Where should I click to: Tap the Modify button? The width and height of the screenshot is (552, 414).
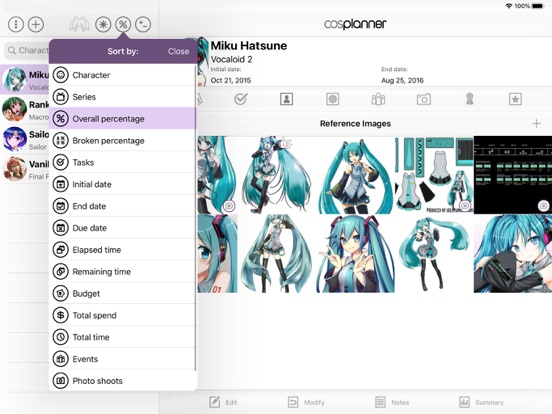coord(306,402)
